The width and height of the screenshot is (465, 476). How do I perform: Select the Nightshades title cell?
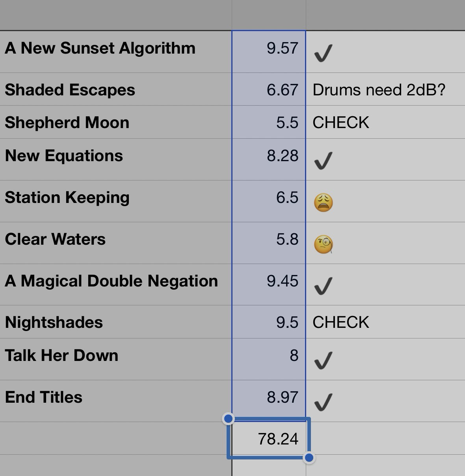tap(54, 322)
